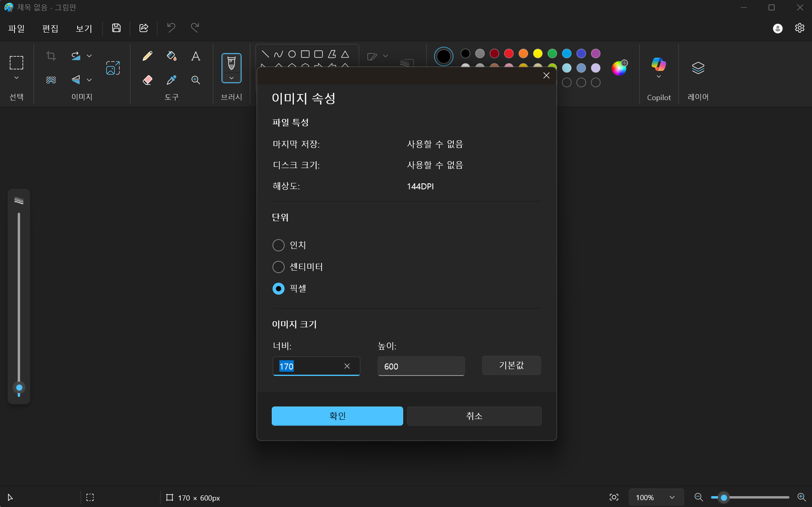Expand the Brushes dropdown arrow
812x507 pixels.
(x=232, y=78)
